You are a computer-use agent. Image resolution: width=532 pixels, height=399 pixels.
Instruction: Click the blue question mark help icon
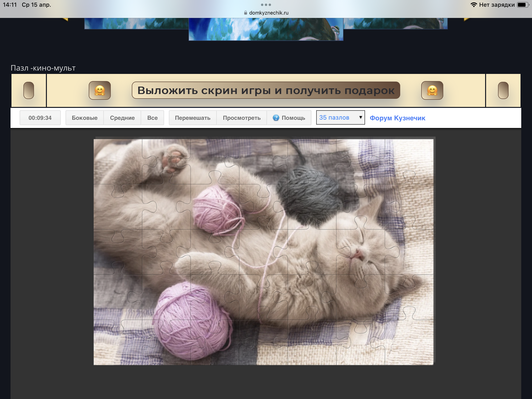point(276,118)
